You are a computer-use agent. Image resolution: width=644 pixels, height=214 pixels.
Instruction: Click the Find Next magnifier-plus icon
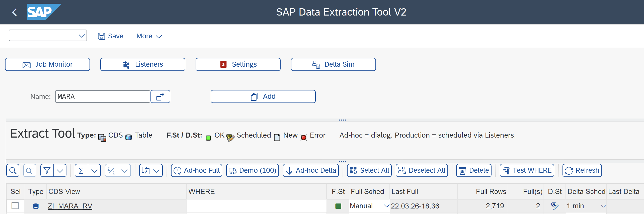pyautogui.click(x=30, y=170)
